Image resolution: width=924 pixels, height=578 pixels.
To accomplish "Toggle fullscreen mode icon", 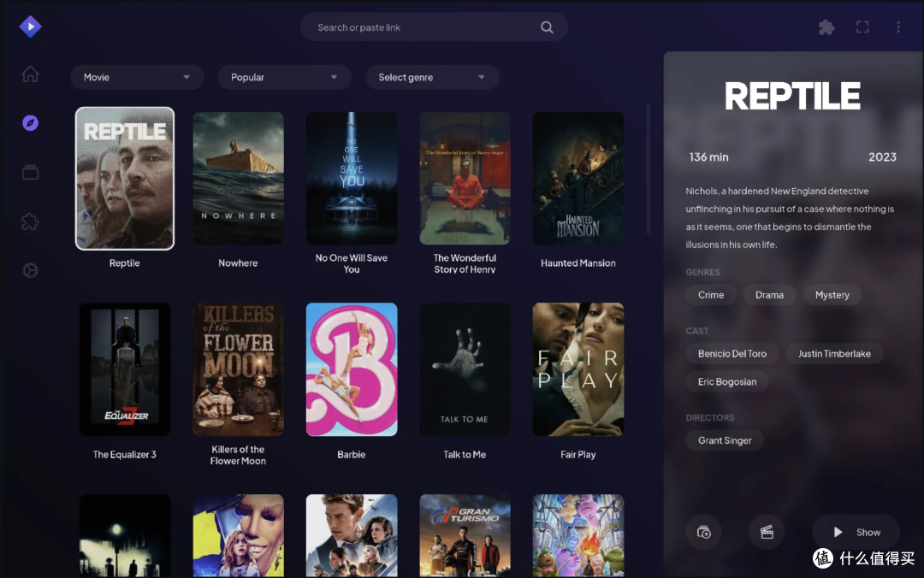I will click(862, 27).
